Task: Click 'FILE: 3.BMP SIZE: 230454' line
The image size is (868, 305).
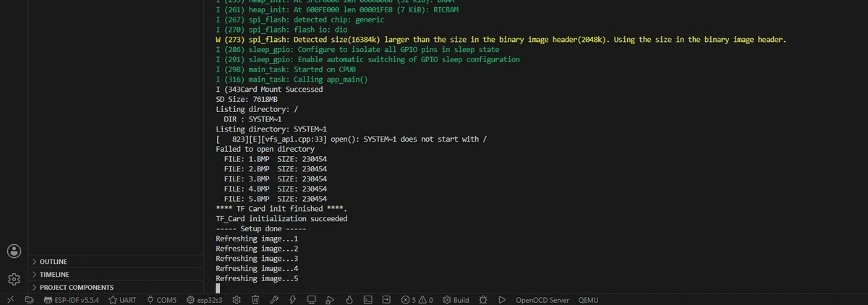Action: pyautogui.click(x=276, y=179)
